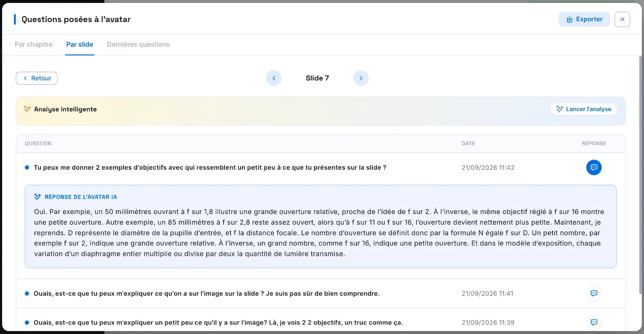Click the RÉPONSE DE L'AVATAR IA heading
Screen dimensions: 644x334
coord(81,197)
